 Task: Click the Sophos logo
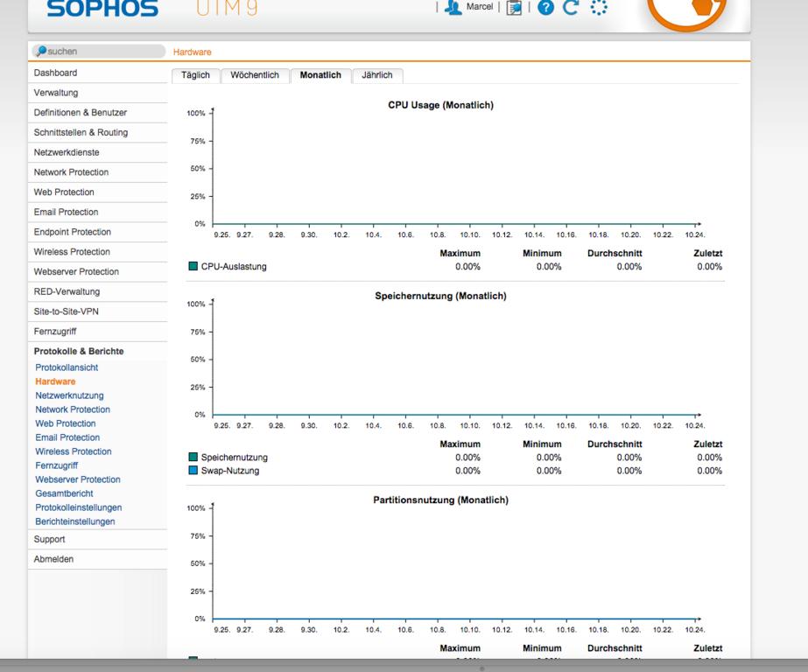[102, 8]
